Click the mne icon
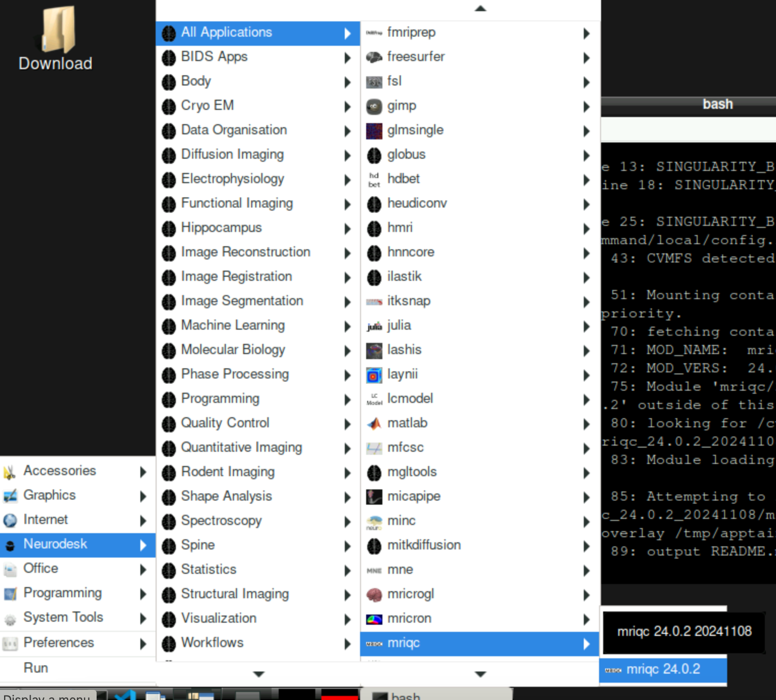The height and width of the screenshot is (700, 776). [374, 570]
